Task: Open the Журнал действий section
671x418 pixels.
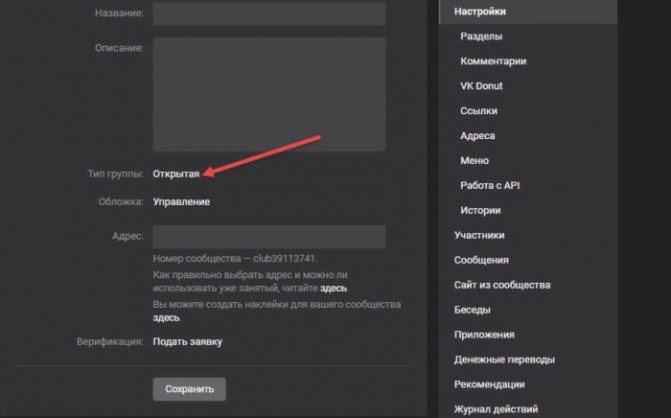Action: (496, 409)
